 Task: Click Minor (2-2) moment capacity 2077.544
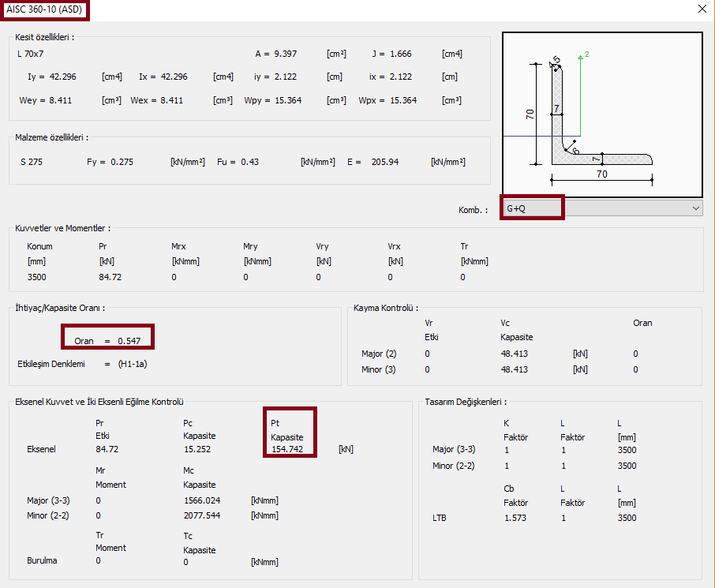(203, 515)
